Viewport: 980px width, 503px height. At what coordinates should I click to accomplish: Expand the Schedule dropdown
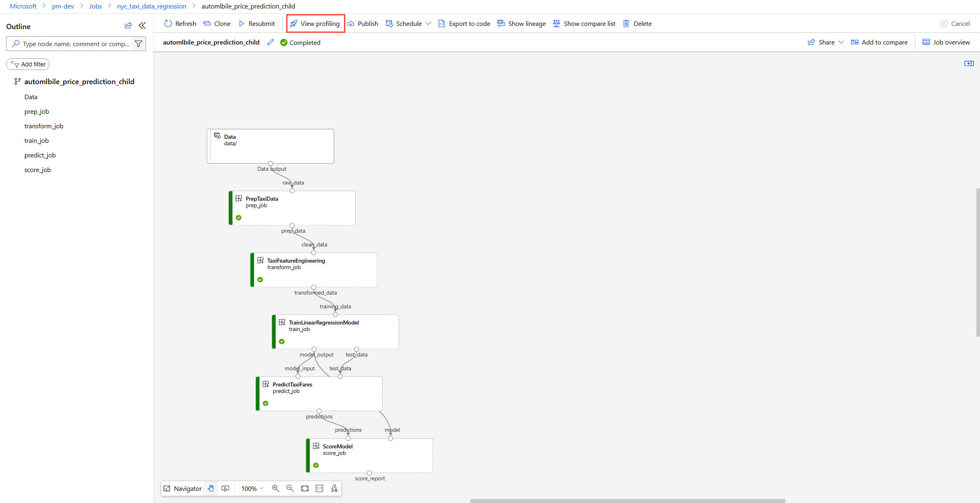(x=429, y=23)
